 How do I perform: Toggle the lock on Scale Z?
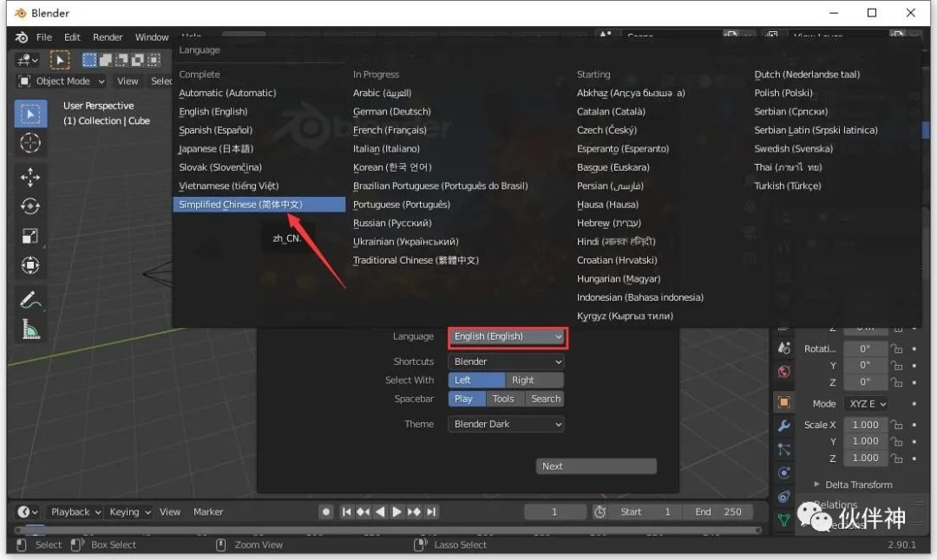[x=895, y=459]
